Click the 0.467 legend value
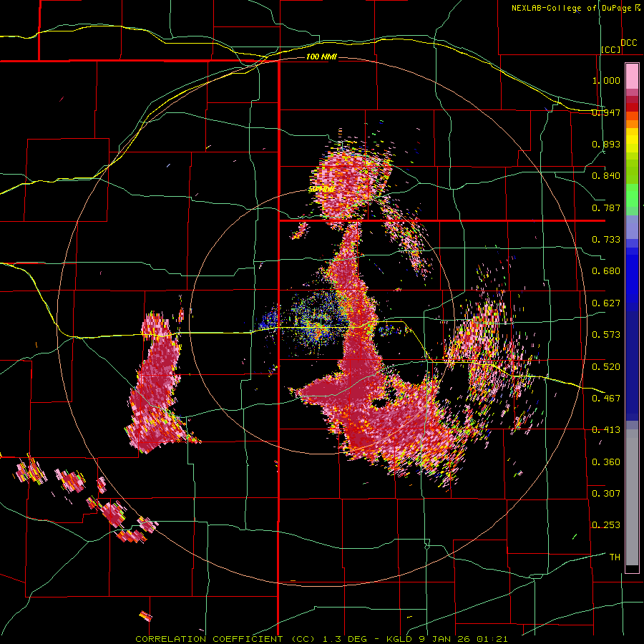 [606, 398]
